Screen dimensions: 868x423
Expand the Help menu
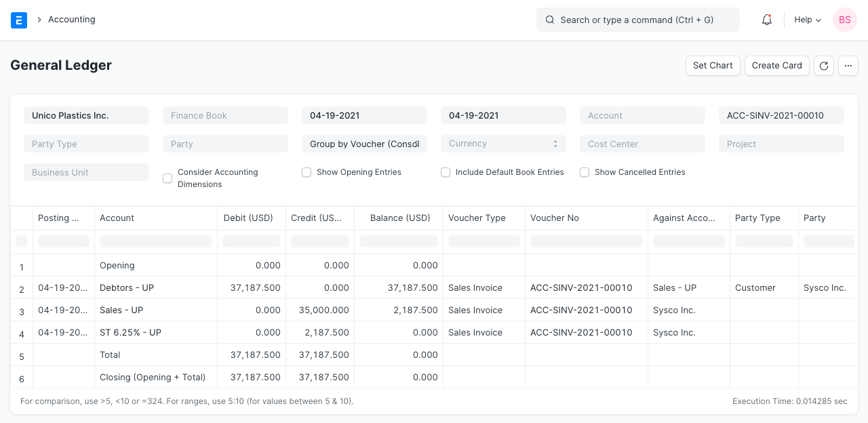(x=807, y=20)
